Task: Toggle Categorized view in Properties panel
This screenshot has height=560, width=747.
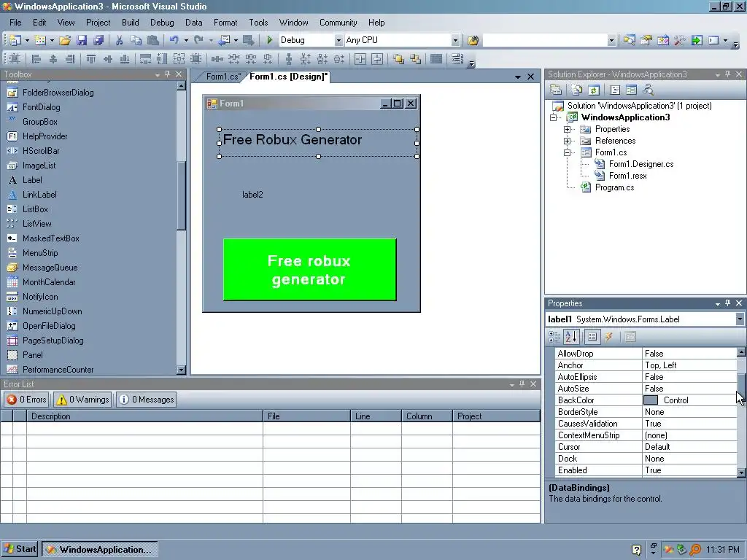Action: click(554, 337)
